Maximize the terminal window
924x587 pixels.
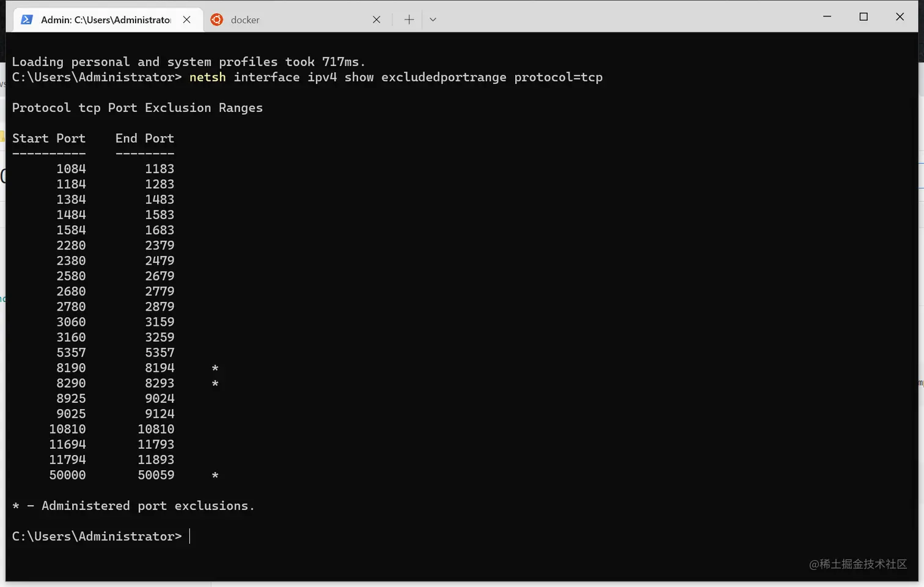click(864, 17)
